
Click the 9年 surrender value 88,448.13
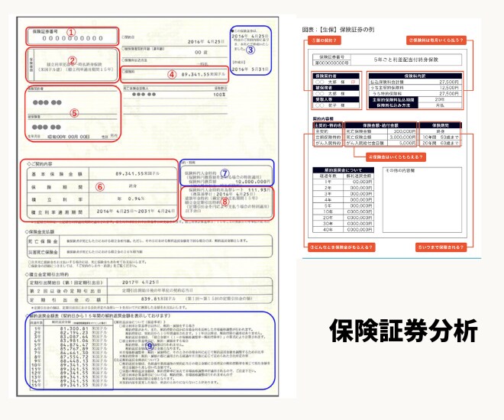(74, 361)
